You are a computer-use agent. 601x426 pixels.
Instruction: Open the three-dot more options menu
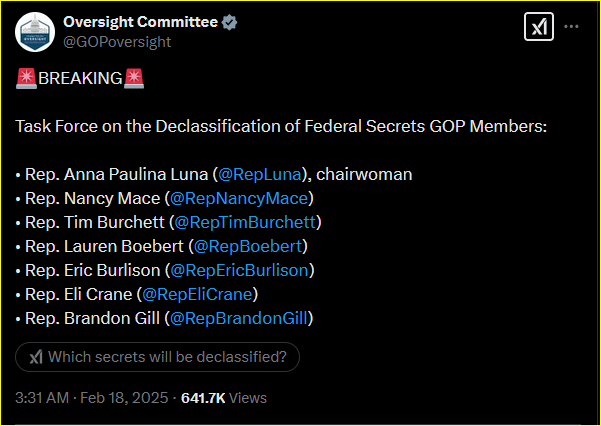click(x=571, y=26)
